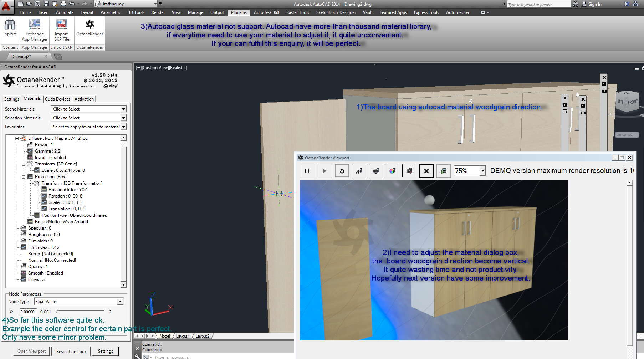Open the Quick Access Toolbar customize arrow
Viewport: 644px width, 359px height.
click(160, 4)
